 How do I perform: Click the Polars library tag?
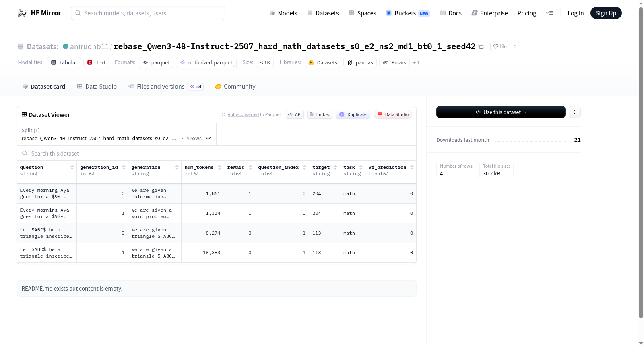coord(394,62)
